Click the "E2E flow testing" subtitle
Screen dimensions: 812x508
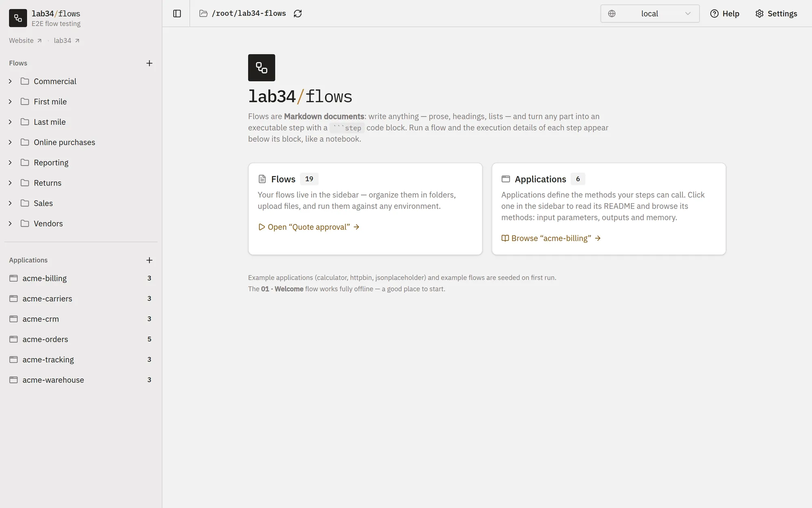(x=56, y=24)
